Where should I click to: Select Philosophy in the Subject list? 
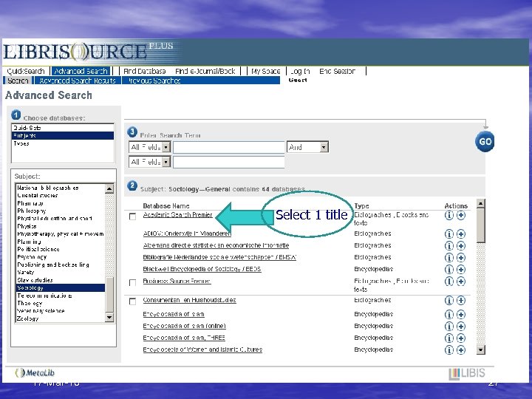[x=61, y=211]
